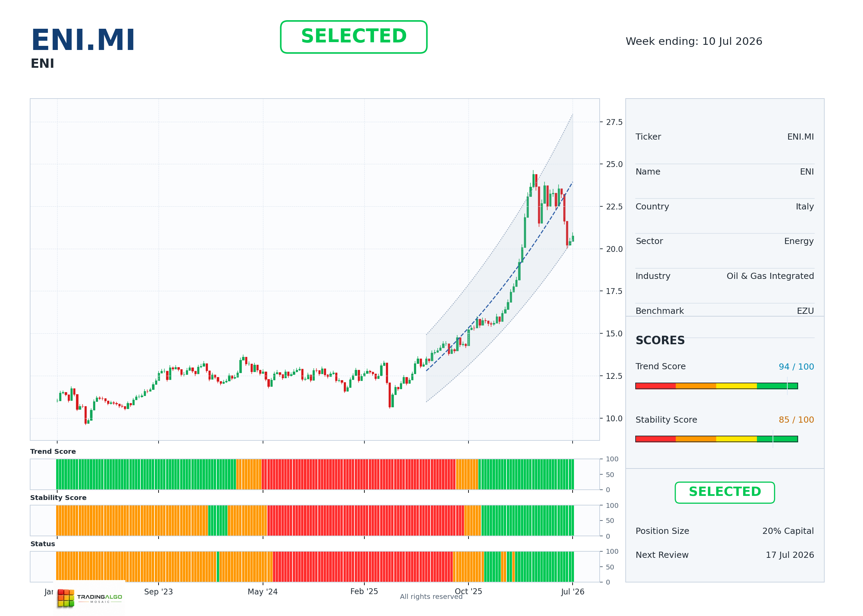Image resolution: width=863 pixels, height=616 pixels.
Task: Click the '94 / 100' trend score value
Action: click(x=796, y=367)
